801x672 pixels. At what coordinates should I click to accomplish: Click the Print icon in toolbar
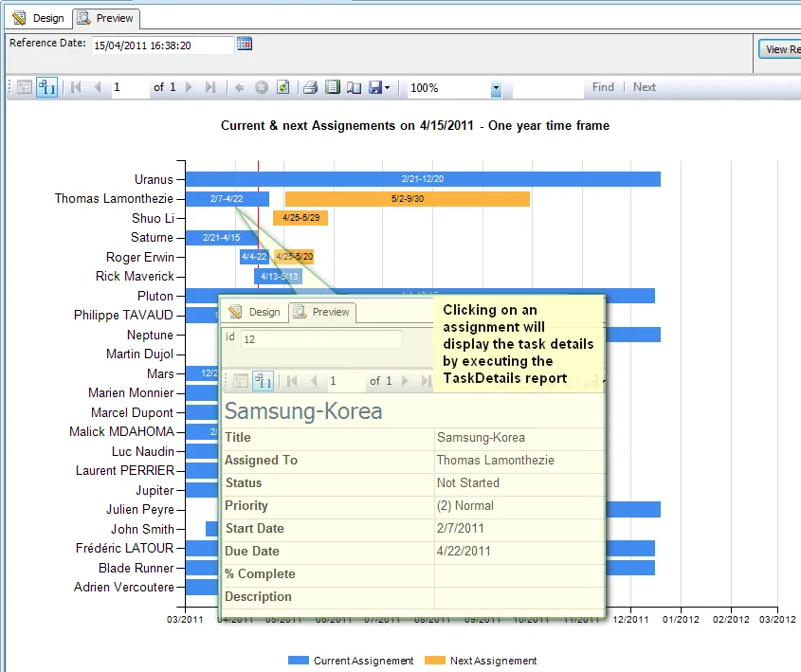pos(311,87)
